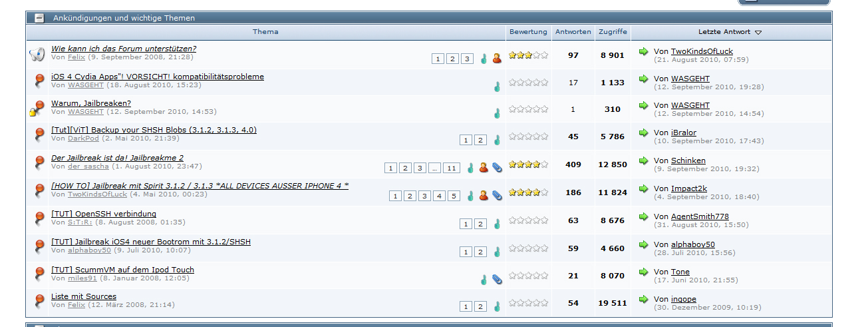Sort by Letzte Antwort column header

[x=724, y=32]
